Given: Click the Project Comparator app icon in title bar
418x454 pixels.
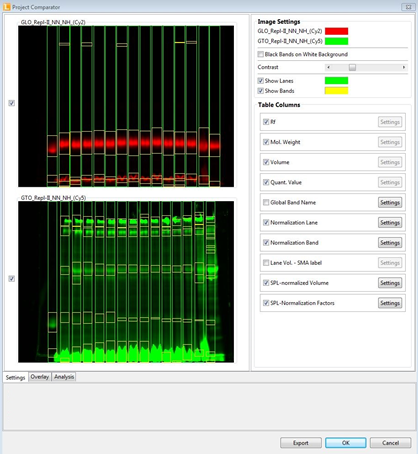Looking at the screenshot, I should click(x=6, y=7).
